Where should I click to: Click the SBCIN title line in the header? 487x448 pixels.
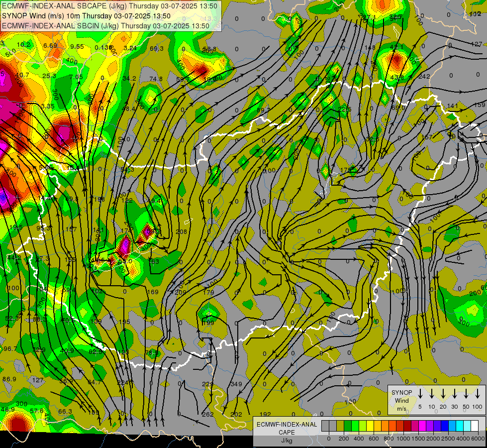[x=105, y=26]
